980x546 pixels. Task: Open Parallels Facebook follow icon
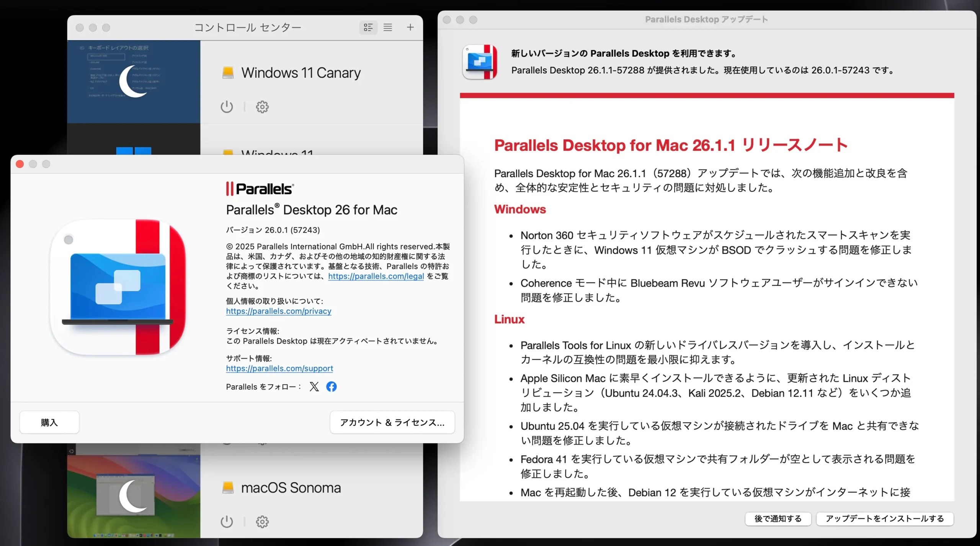[332, 386]
